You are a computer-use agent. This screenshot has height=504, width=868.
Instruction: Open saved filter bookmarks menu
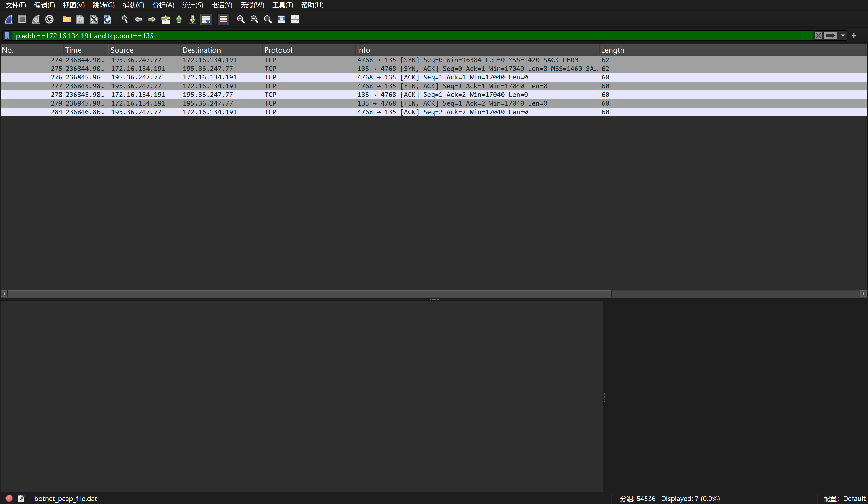7,36
